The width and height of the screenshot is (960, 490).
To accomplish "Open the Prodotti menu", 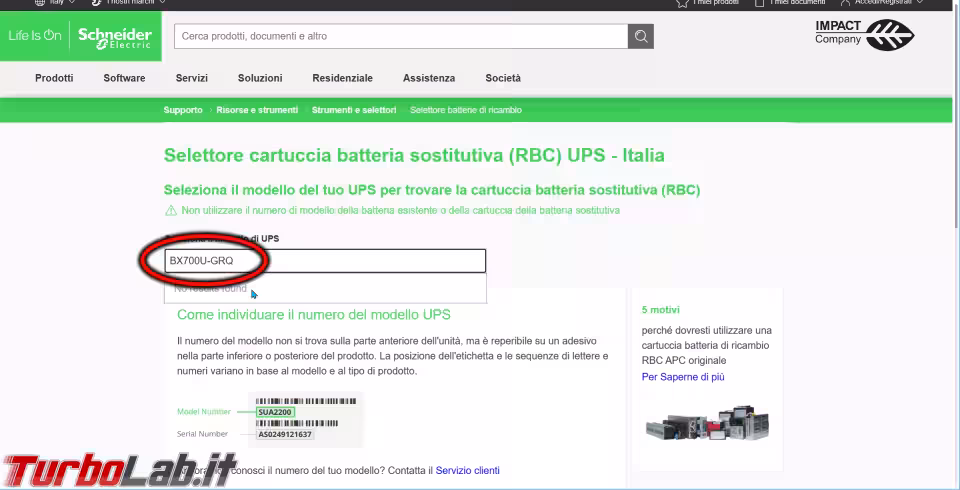I will (54, 78).
